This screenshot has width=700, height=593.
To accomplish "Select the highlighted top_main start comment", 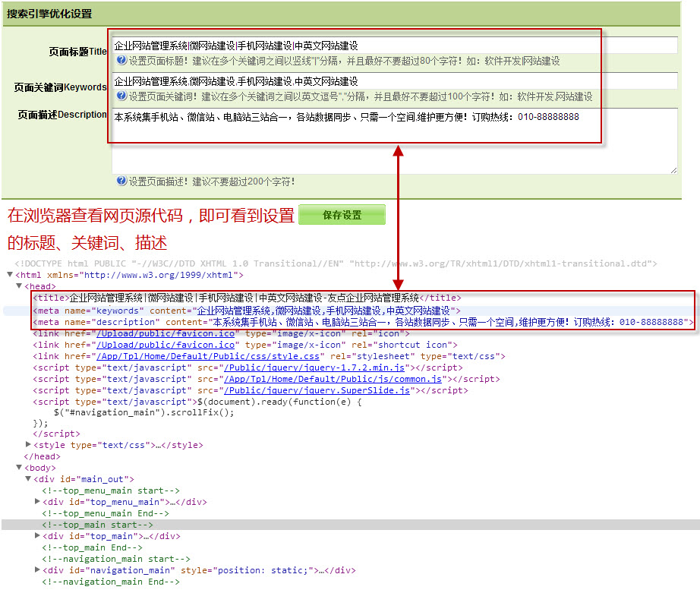I will 97,525.
